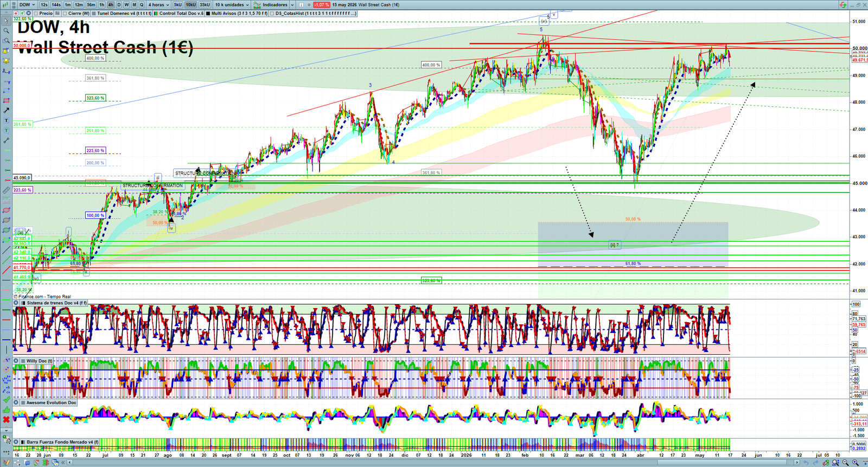This screenshot has width=868, height=467.
Task: Open the 10 k unidades dropdown
Action: (232, 5)
